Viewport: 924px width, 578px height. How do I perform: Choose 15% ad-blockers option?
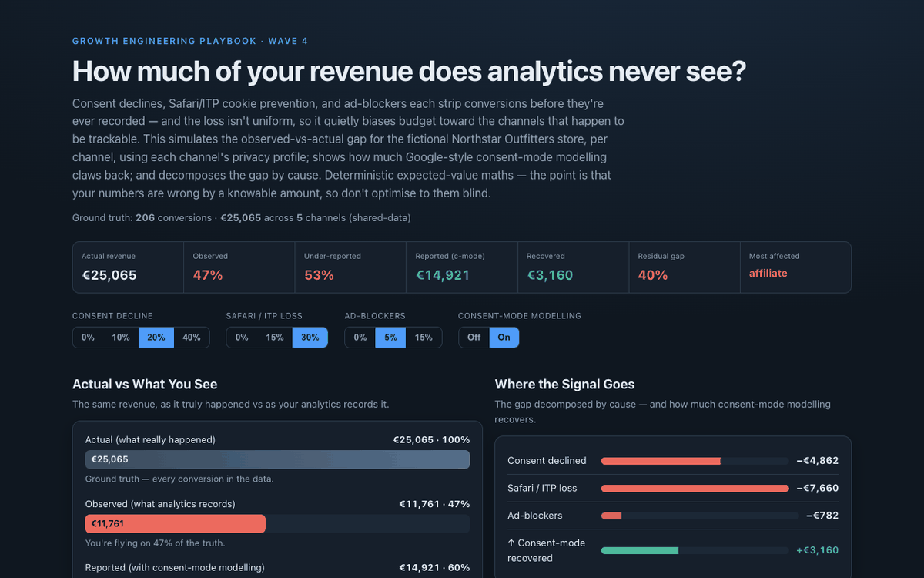423,338
